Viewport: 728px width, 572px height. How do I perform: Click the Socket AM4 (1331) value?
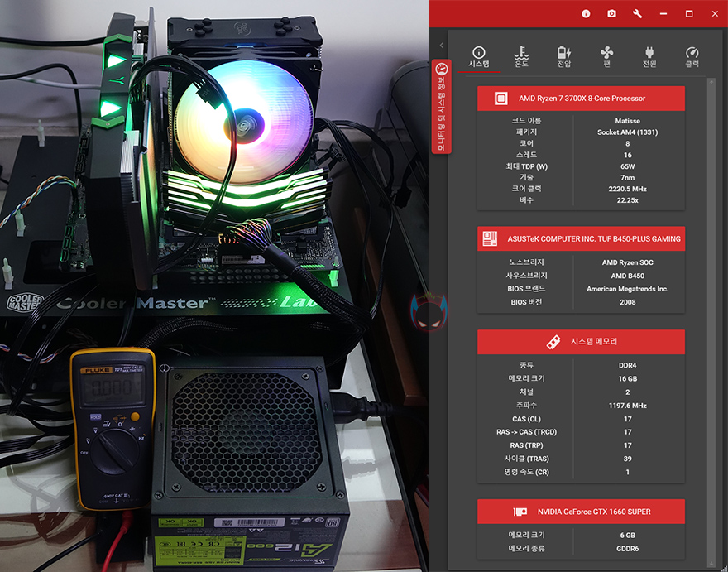[x=628, y=132]
